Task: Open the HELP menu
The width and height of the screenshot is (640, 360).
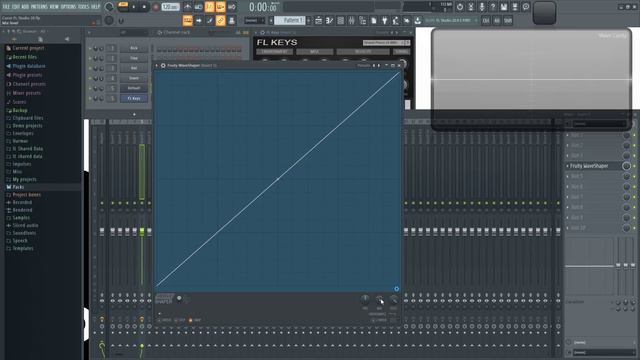Action: click(95, 7)
